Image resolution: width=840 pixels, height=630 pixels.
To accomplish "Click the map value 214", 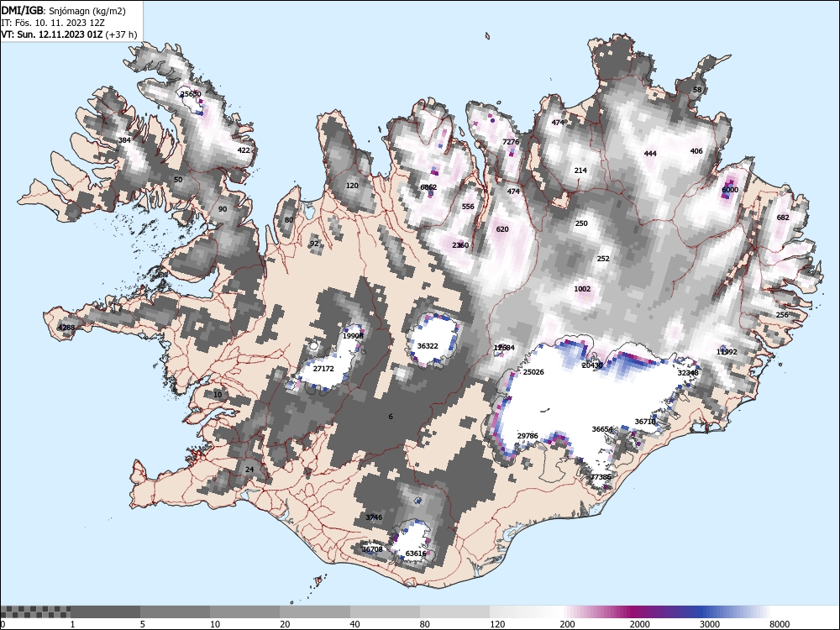I will tap(580, 171).
